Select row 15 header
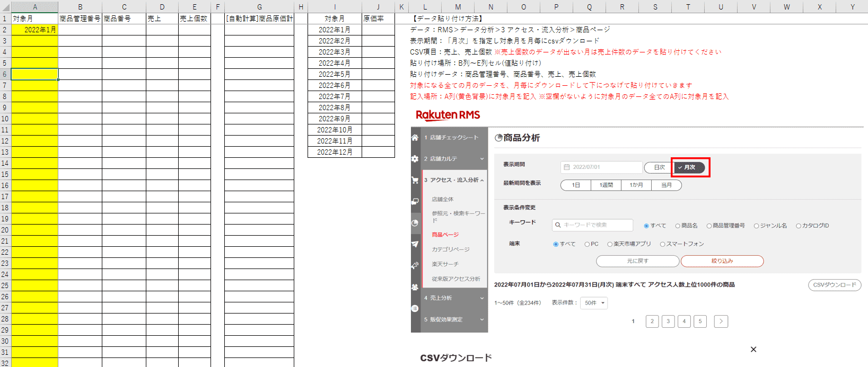The image size is (868, 367). click(5, 174)
